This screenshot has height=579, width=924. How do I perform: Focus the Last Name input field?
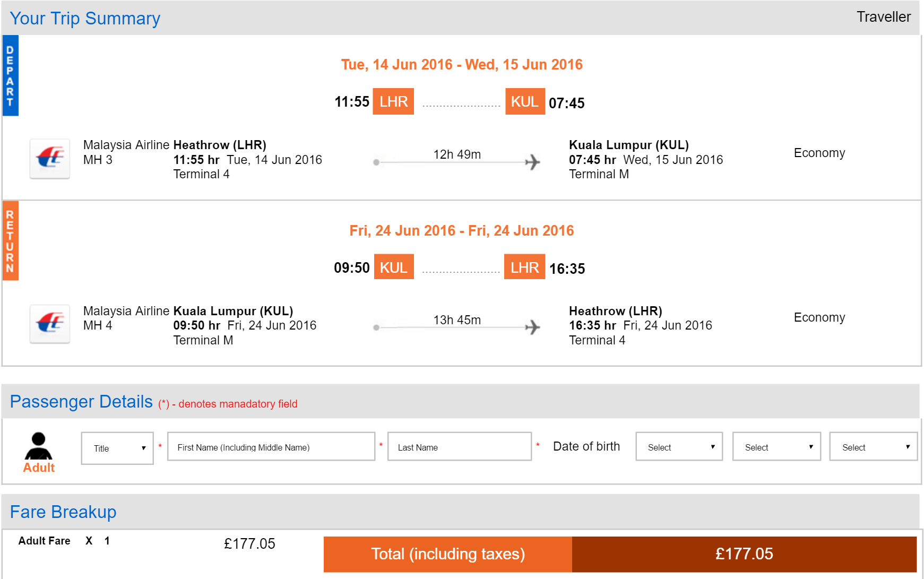[x=460, y=446]
